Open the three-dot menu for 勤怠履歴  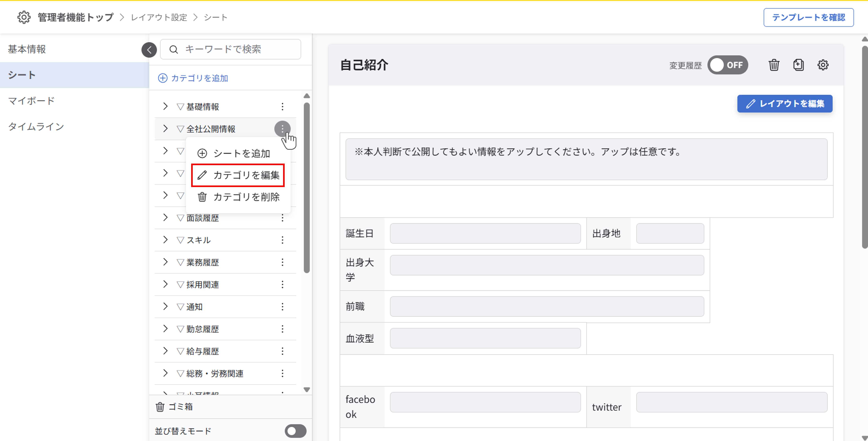point(282,329)
